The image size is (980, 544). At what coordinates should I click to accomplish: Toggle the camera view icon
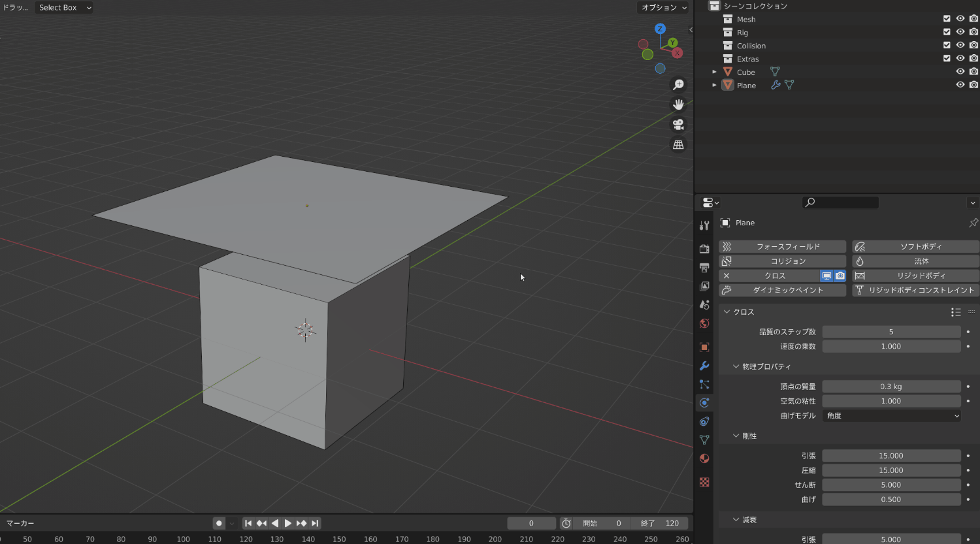pyautogui.click(x=679, y=125)
